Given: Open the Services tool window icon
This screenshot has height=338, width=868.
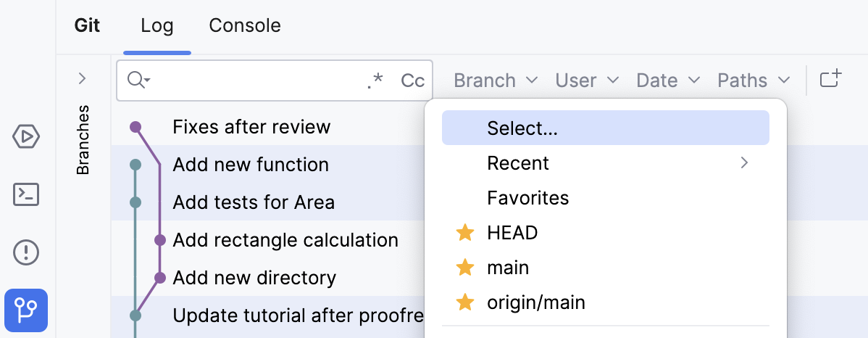Looking at the screenshot, I should (26, 136).
